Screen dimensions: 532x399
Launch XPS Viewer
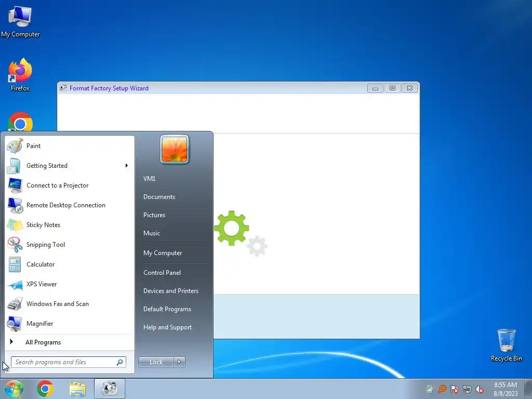[70, 284]
